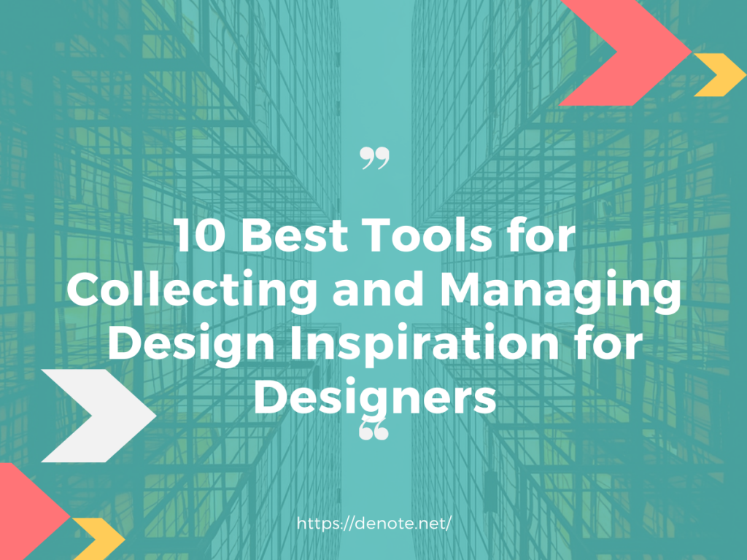Click the teal sky strip above the top quote mark
Image resolution: width=747 pixels, height=560 pixels.
click(375, 73)
